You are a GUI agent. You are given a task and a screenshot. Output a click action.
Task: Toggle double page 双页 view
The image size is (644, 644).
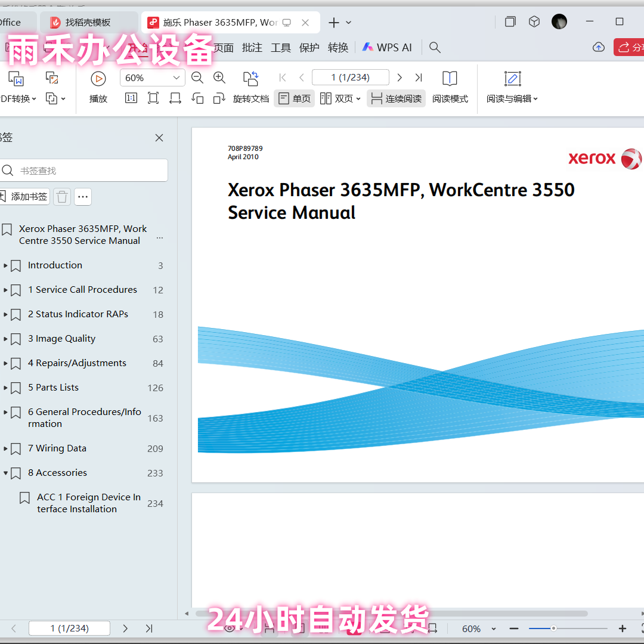click(340, 98)
